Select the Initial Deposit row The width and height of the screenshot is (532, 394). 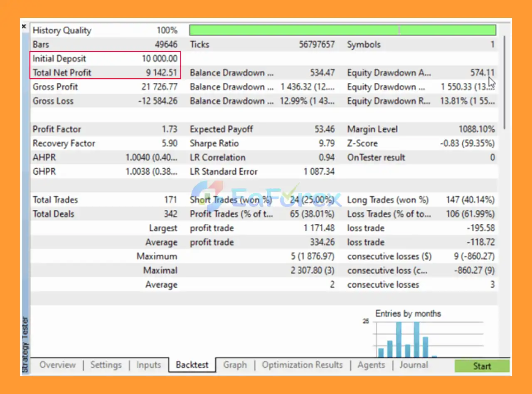point(104,58)
